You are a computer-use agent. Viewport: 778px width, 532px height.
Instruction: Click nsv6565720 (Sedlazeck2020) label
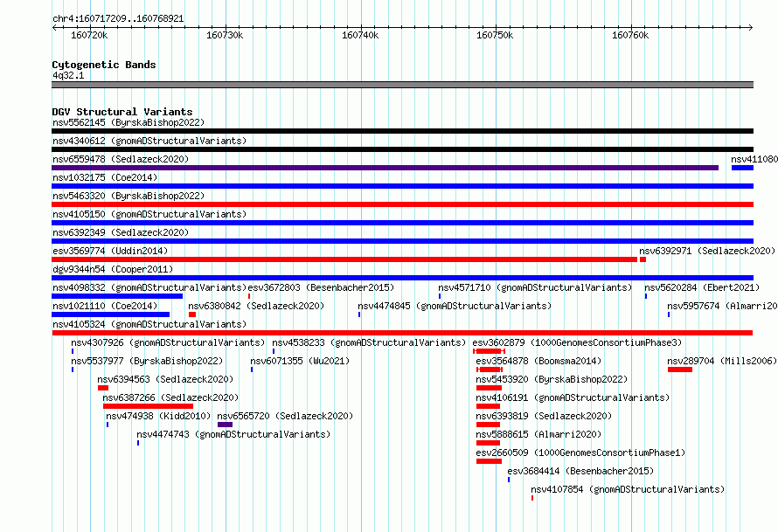tap(285, 416)
